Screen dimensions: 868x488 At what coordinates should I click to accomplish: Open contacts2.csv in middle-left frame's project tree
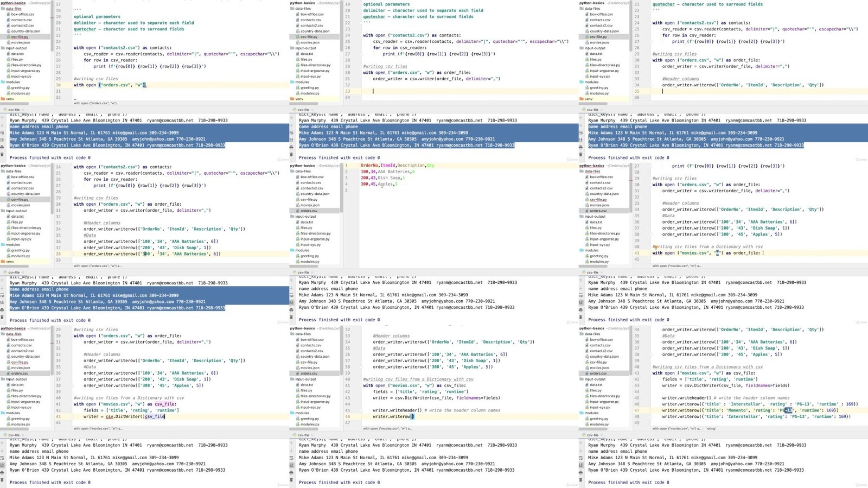pyautogui.click(x=22, y=188)
